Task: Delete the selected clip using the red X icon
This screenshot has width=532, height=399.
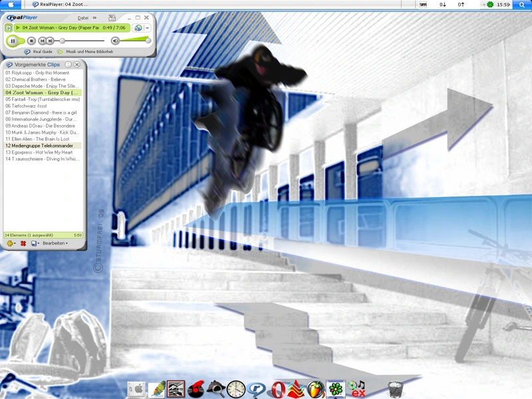Action: [x=23, y=243]
